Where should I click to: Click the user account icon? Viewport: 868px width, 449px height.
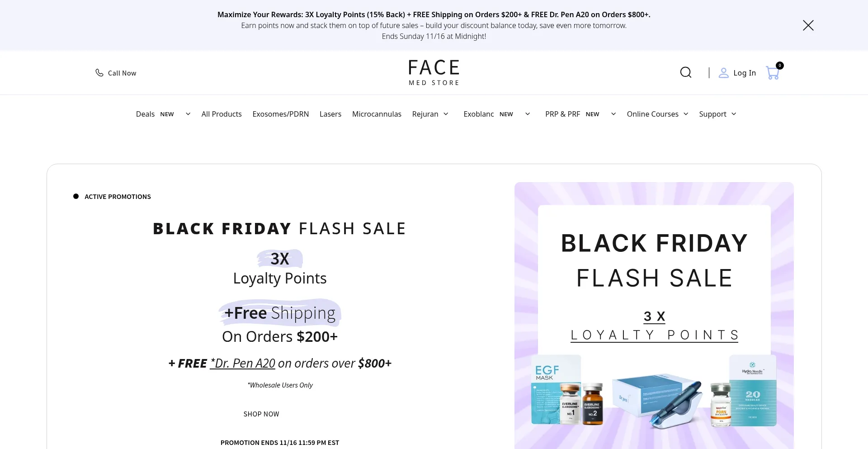pos(723,73)
